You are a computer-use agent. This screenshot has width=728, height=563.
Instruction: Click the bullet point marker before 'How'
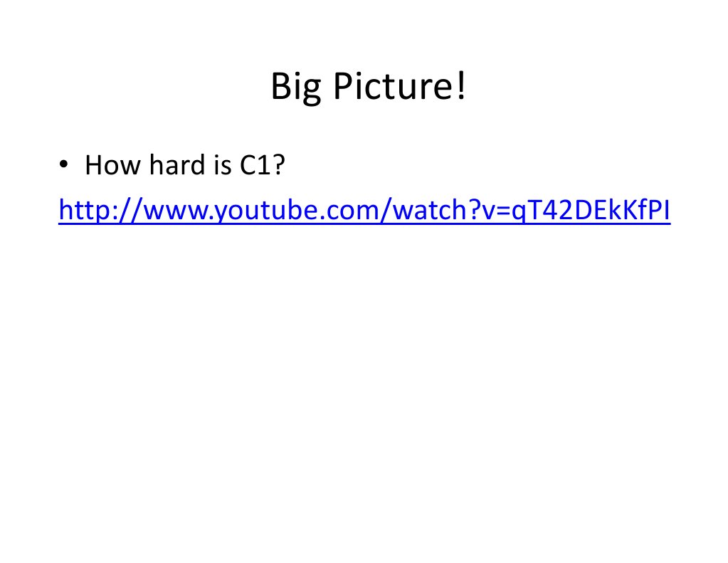pyautogui.click(x=63, y=164)
